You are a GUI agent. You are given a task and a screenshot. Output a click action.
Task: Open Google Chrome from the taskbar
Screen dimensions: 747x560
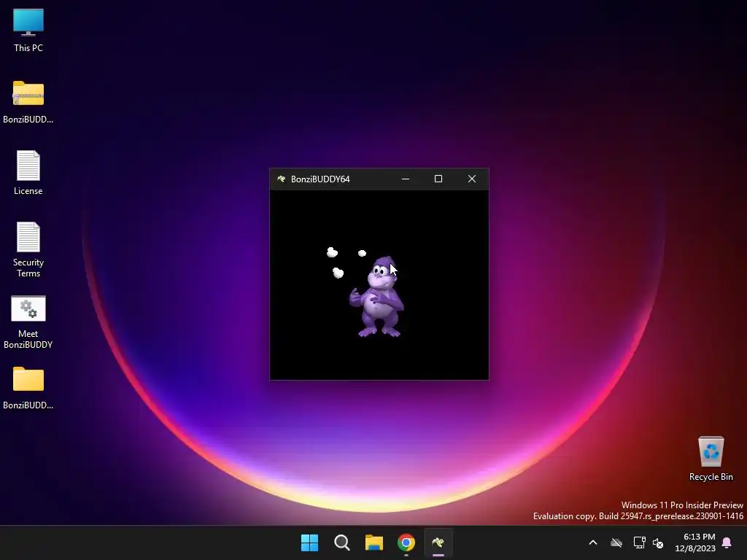[x=406, y=542]
